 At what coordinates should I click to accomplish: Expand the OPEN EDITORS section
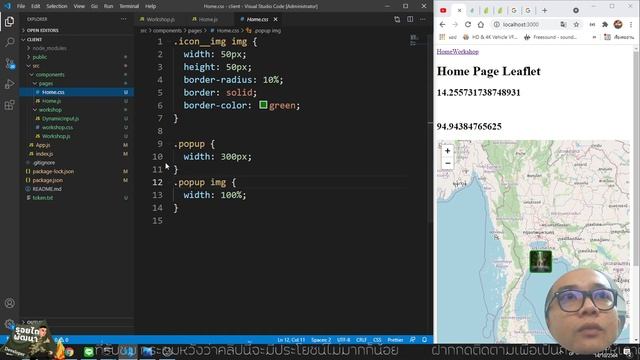click(43, 30)
